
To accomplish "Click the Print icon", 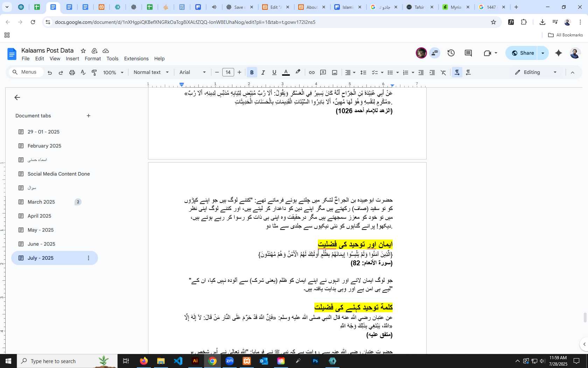I will pyautogui.click(x=72, y=73).
